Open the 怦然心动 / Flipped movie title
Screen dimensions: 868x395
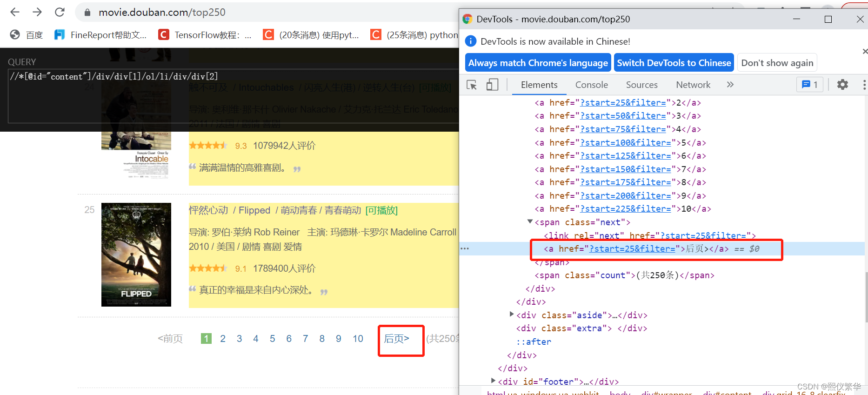(275, 210)
